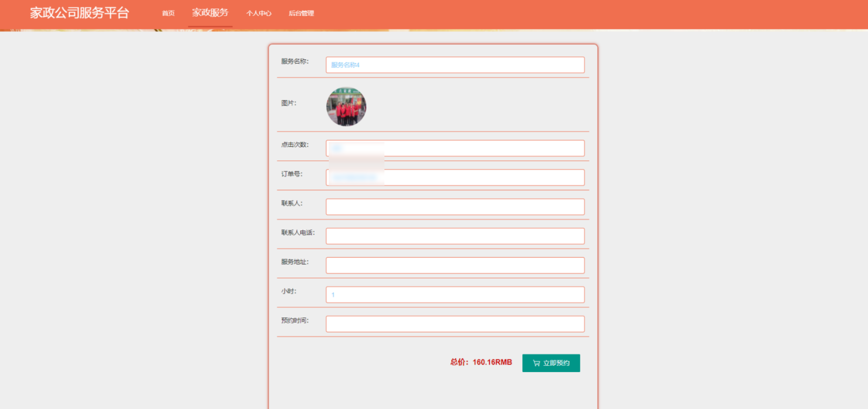The image size is (868, 409).
Task: Select the 家政服务 nav tab
Action: tap(210, 13)
